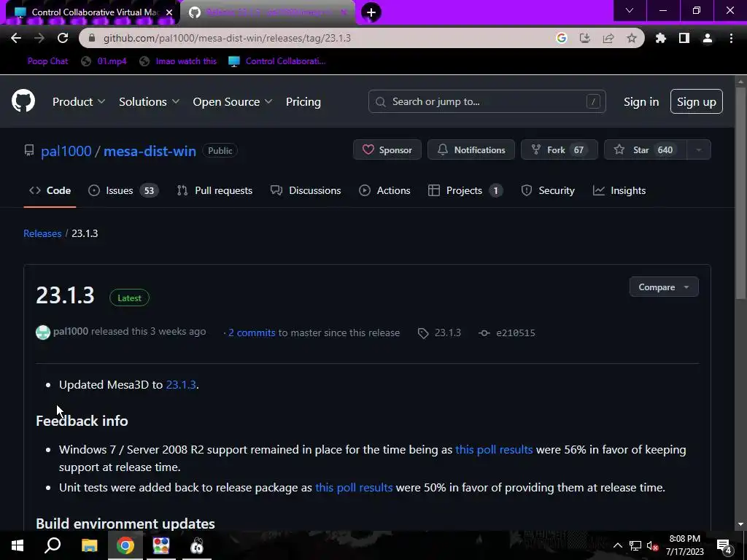Screen dimensions: 747x560
Task: Click the Sign in link
Action: click(640, 102)
